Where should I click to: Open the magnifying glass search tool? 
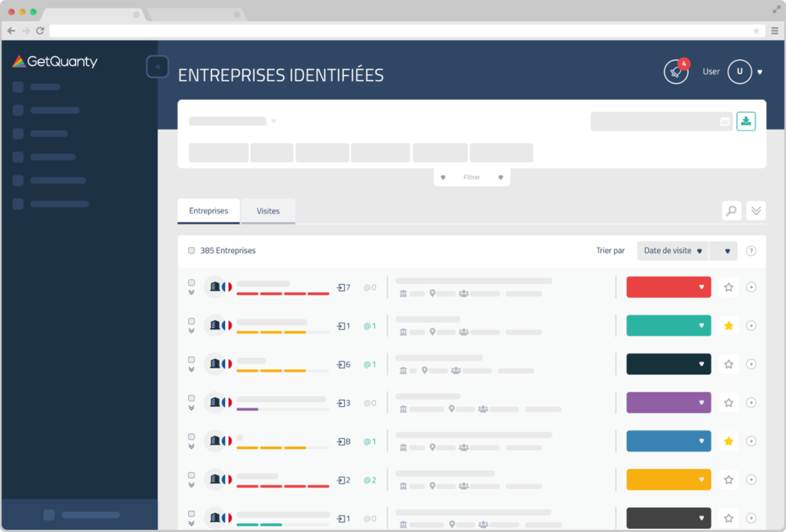[x=732, y=211]
